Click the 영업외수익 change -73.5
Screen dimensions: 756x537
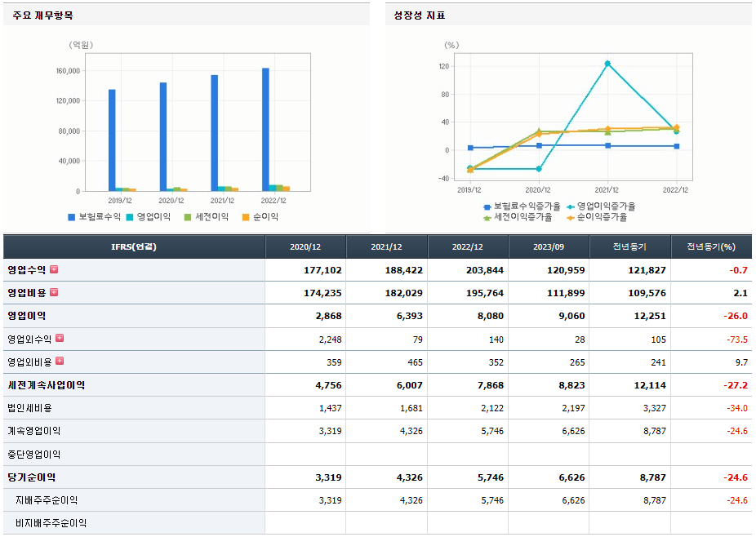click(737, 340)
